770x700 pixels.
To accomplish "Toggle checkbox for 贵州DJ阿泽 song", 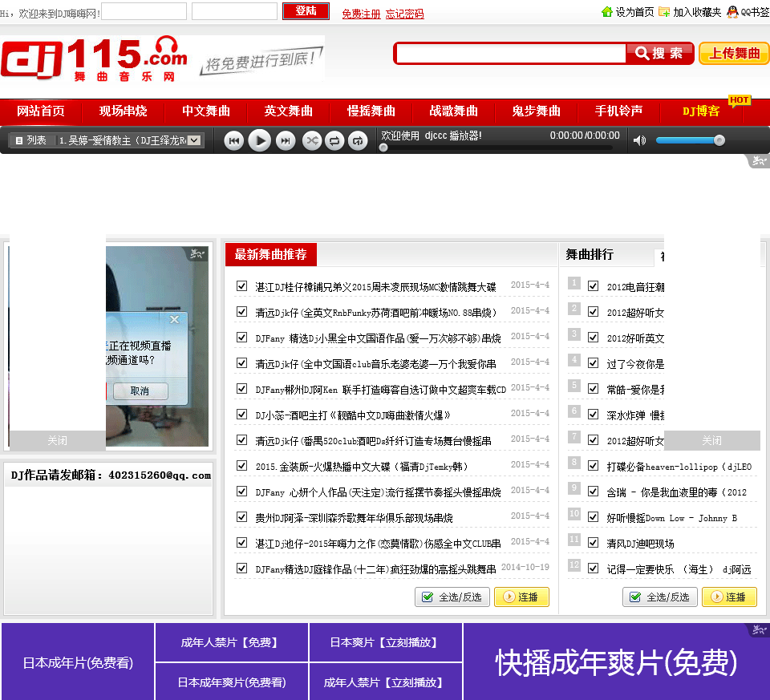I will [241, 516].
